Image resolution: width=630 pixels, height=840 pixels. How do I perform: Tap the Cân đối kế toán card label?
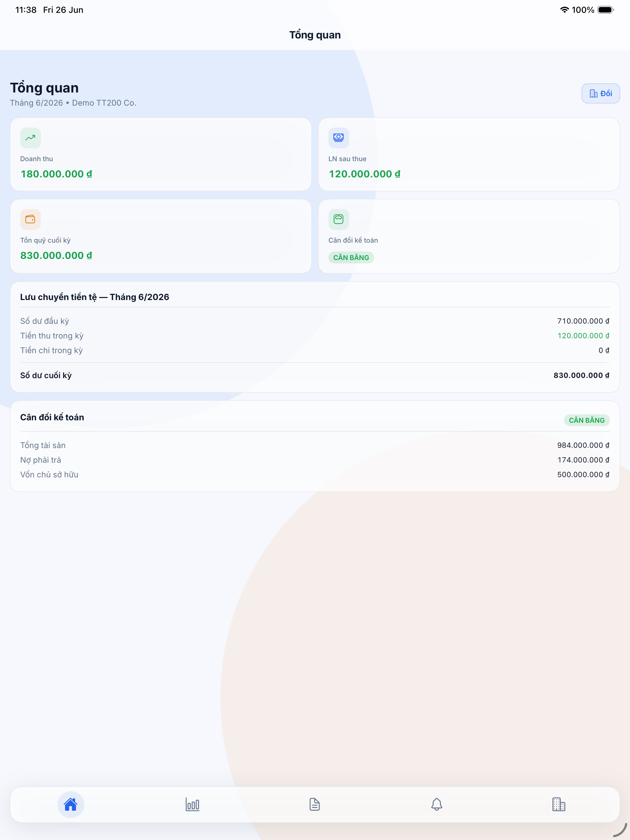click(x=353, y=241)
